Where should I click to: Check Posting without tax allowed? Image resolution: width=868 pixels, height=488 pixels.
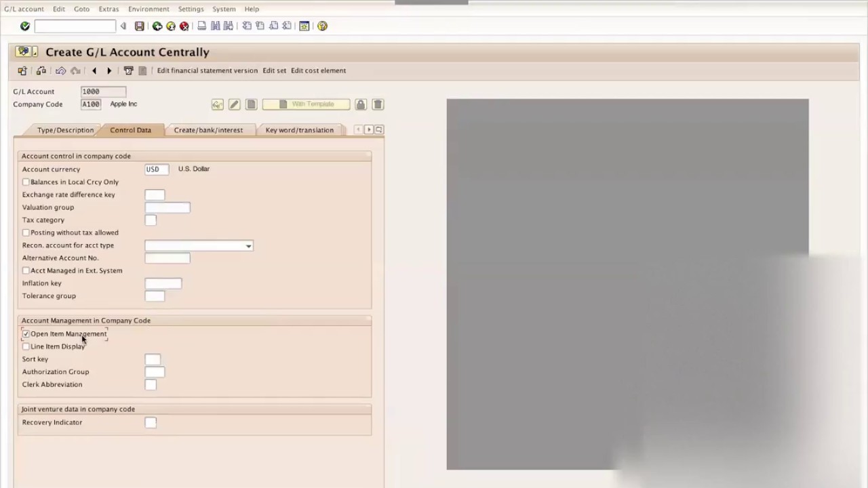click(x=26, y=232)
